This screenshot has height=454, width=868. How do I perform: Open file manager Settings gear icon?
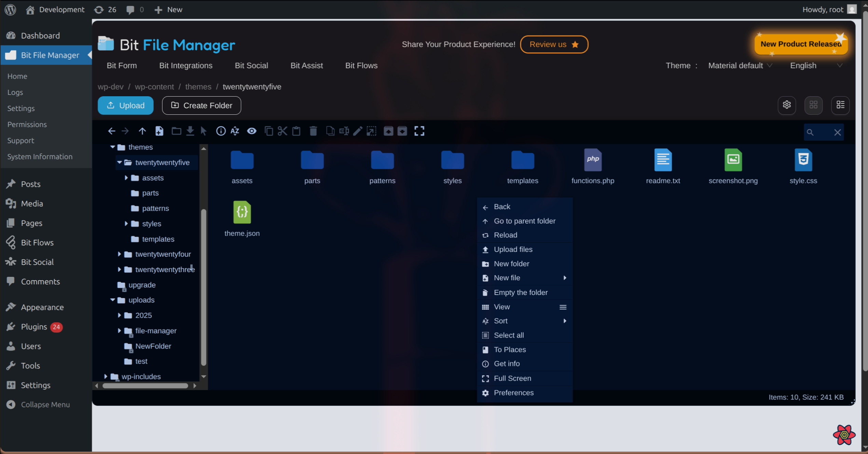[787, 105]
